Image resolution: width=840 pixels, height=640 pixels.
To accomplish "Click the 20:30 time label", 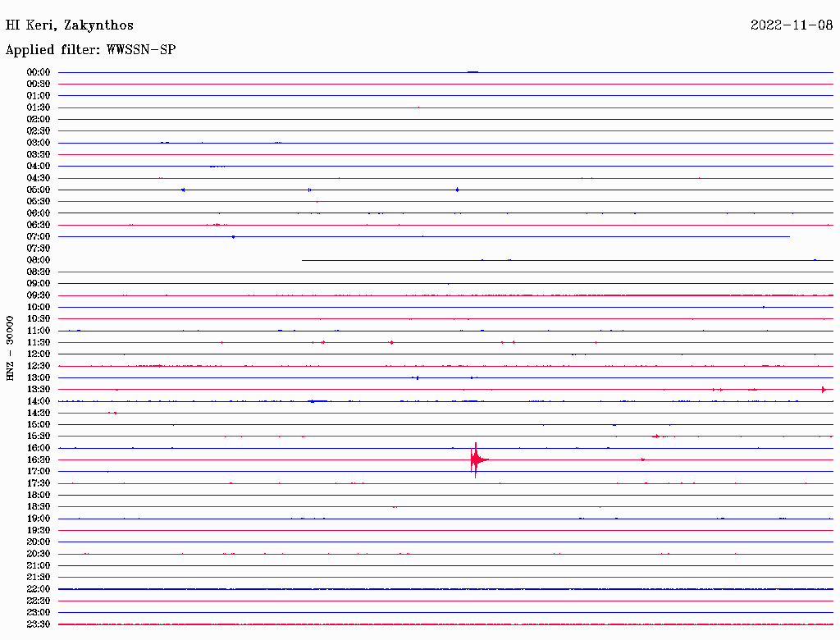I will pyautogui.click(x=39, y=554).
